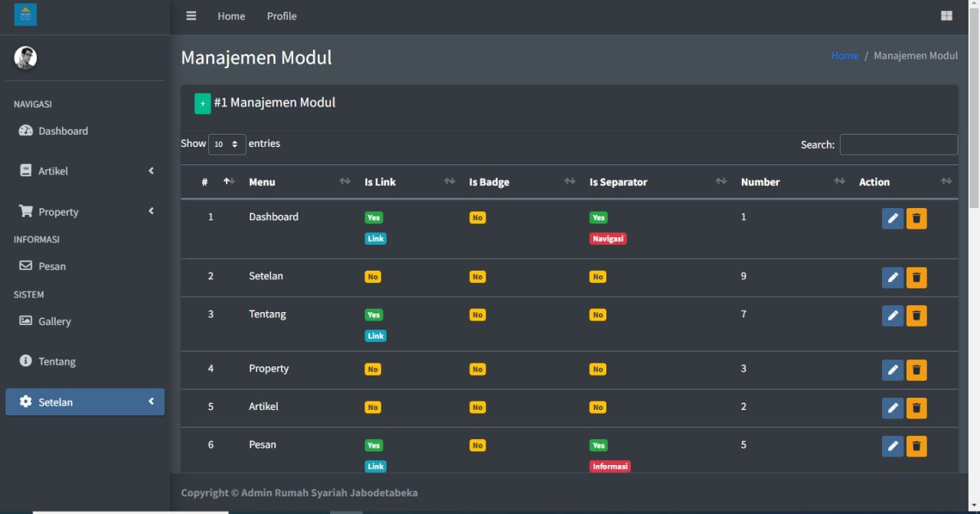
Task: Edit the Dashboard row with pencil icon
Action: 892,219
